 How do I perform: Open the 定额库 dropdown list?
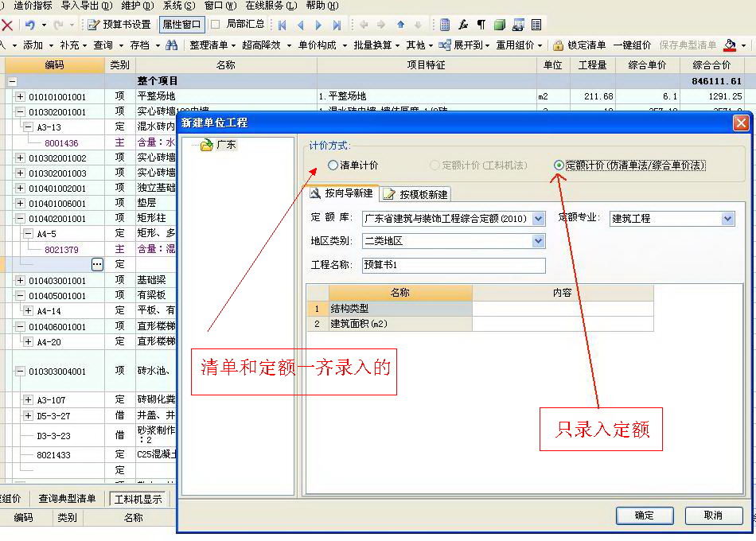pyautogui.click(x=539, y=219)
